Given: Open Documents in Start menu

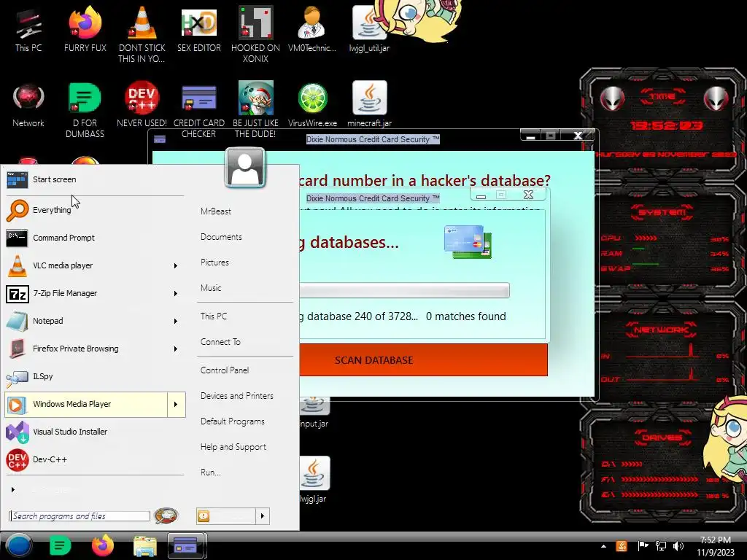Looking at the screenshot, I should (x=221, y=237).
